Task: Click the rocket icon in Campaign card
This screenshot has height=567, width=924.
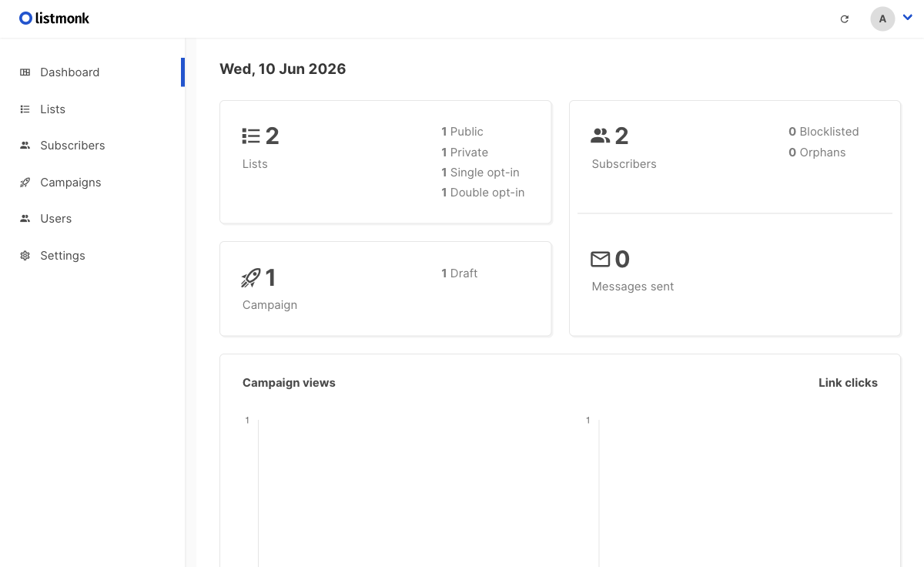Action: [251, 278]
